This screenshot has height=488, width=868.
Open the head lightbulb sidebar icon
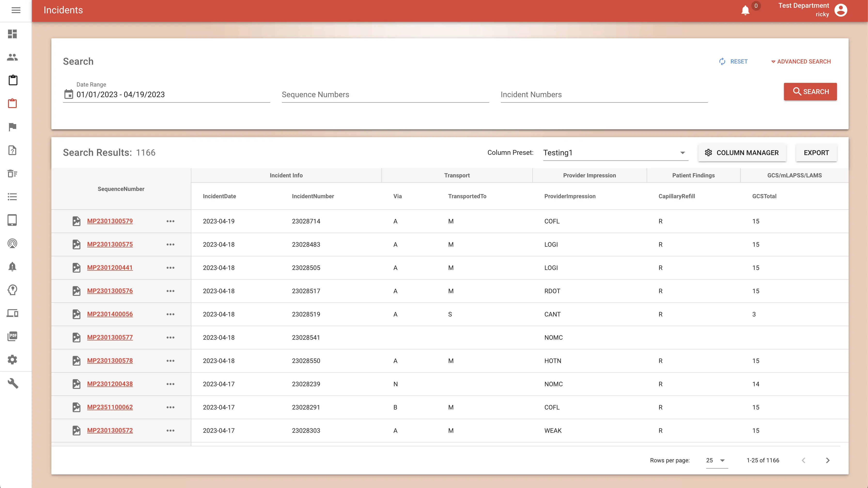[12, 290]
